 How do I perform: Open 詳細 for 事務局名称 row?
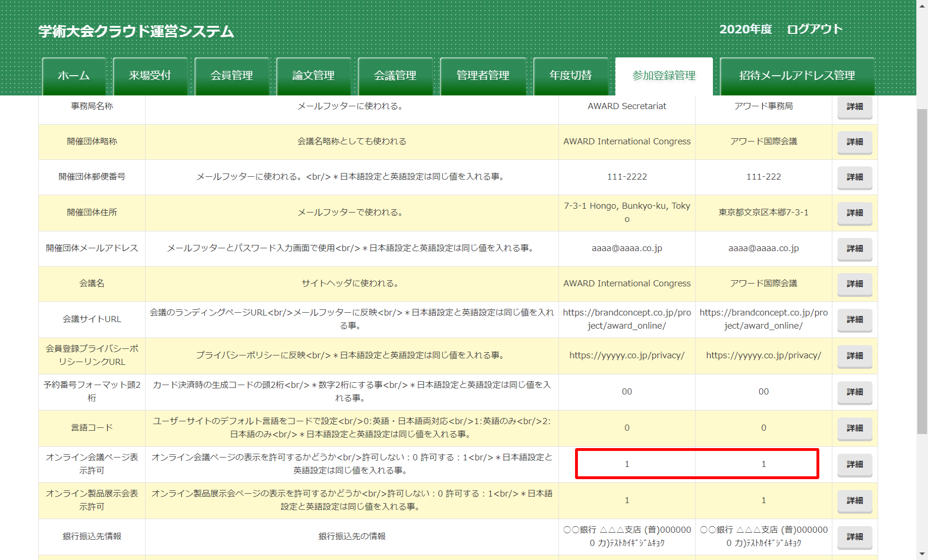(x=854, y=107)
